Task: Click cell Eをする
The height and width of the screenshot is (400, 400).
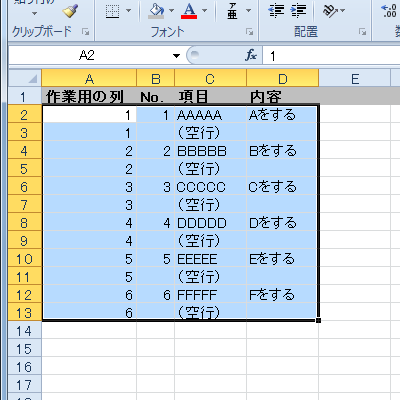Action: pos(283,259)
